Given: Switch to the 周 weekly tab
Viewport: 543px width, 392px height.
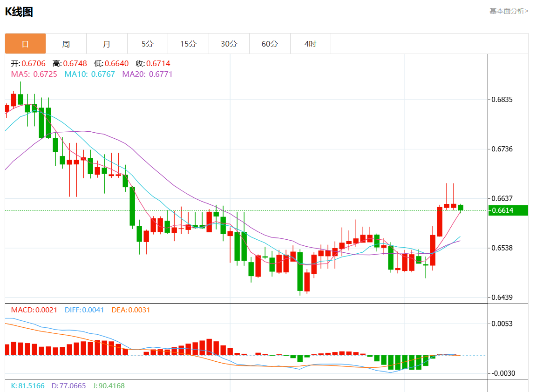Looking at the screenshot, I should coord(66,44).
